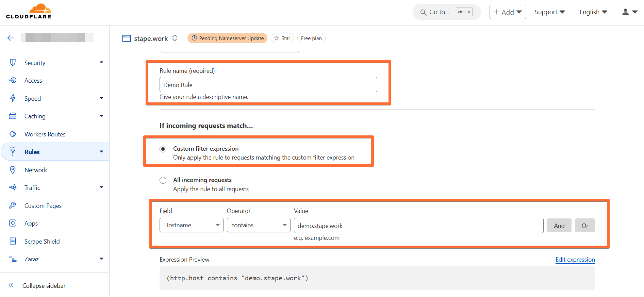The height and width of the screenshot is (297, 644).
Task: Click the Cloudflare logo
Action: [29, 11]
